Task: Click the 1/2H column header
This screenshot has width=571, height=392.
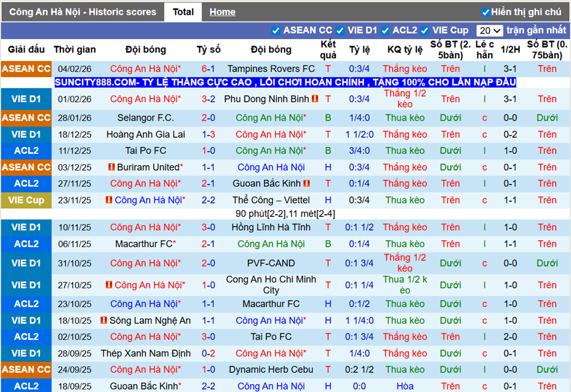Action: click(510, 50)
